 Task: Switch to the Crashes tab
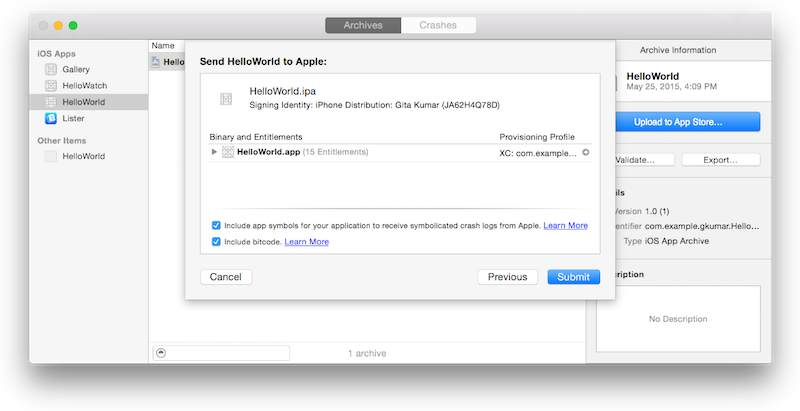(438, 25)
